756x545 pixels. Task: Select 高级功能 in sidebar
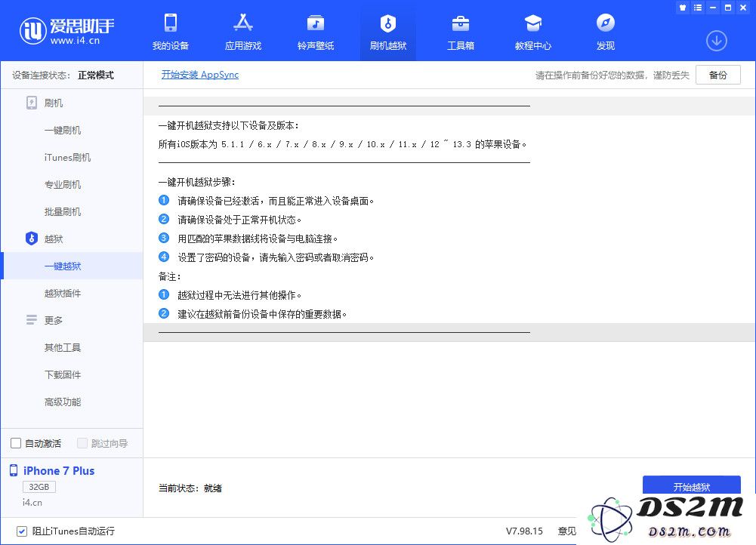63,402
